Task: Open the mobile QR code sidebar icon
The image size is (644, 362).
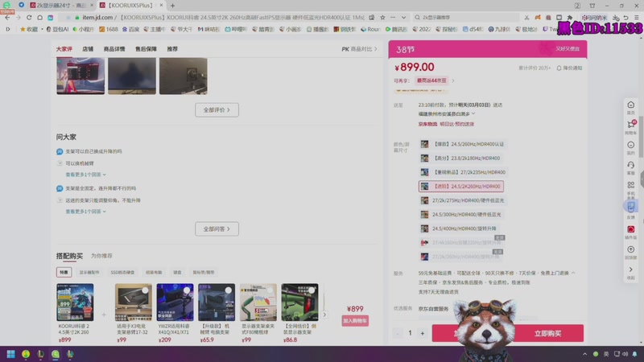Action: tap(630, 185)
